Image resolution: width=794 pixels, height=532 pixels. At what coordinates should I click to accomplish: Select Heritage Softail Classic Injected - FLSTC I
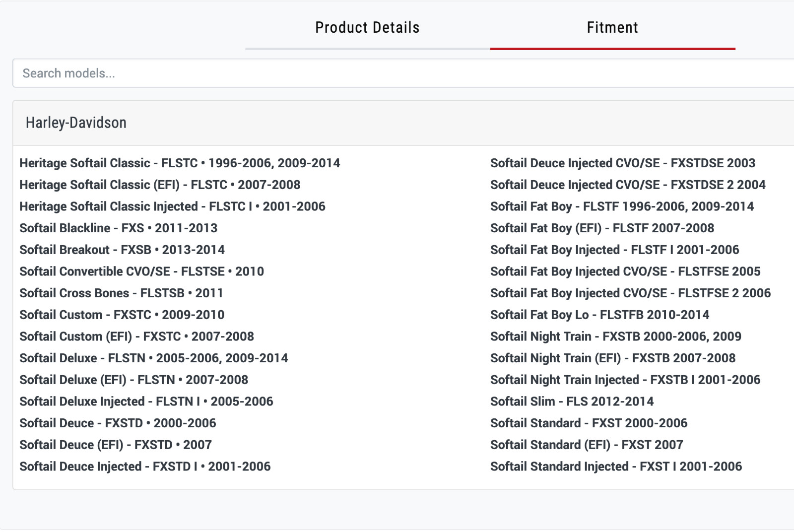pos(172,206)
